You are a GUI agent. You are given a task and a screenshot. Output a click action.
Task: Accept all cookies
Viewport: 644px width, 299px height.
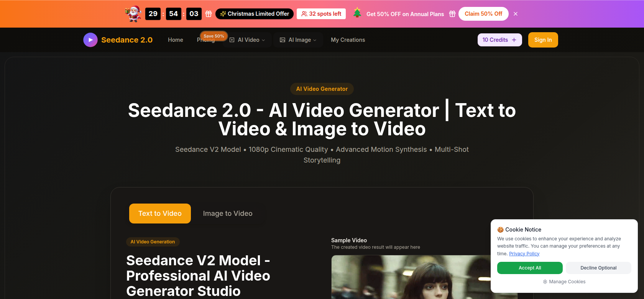click(x=530, y=268)
